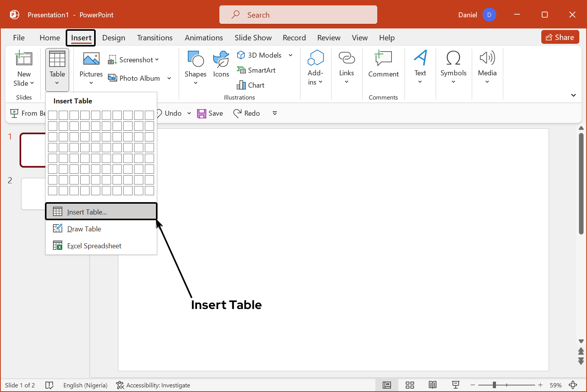587x392 pixels.
Task: Insert a Chart
Action: point(251,85)
